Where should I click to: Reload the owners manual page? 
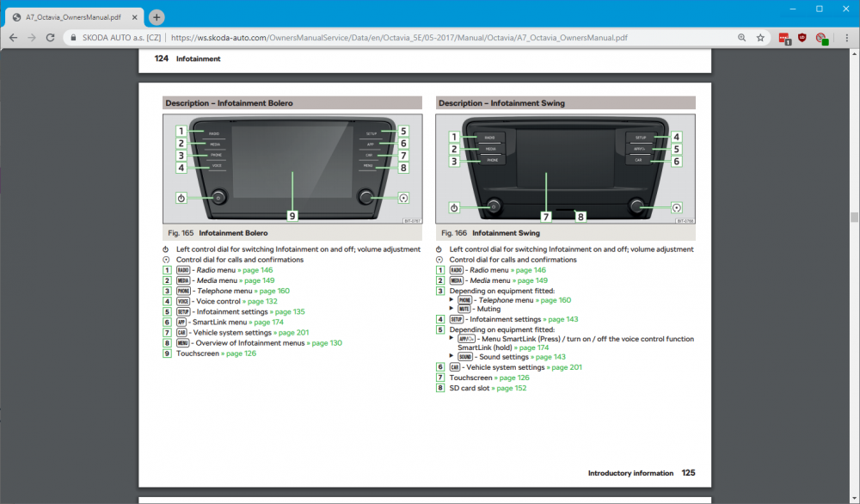50,37
